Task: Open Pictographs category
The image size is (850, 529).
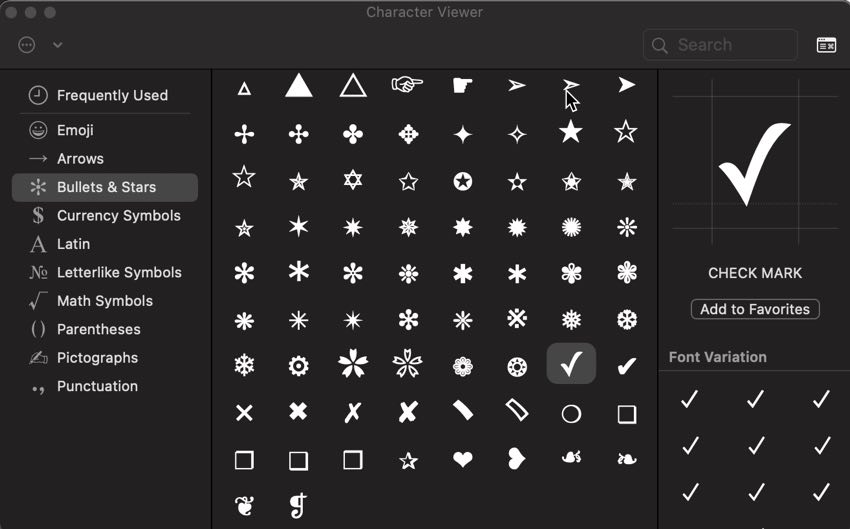Action: (x=105, y=358)
